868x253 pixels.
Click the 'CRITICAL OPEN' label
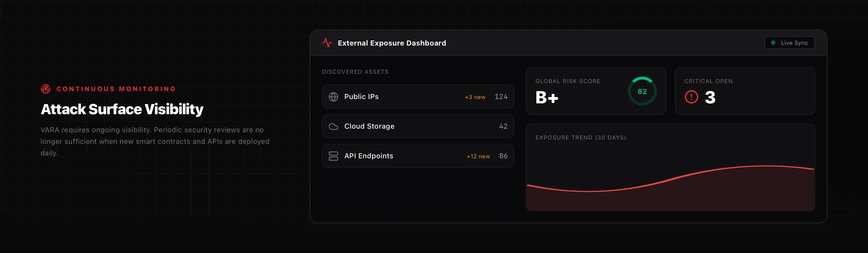coord(709,81)
